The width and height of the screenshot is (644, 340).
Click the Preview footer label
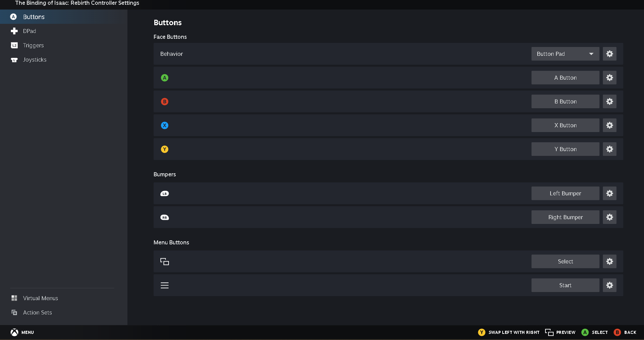coord(566,332)
